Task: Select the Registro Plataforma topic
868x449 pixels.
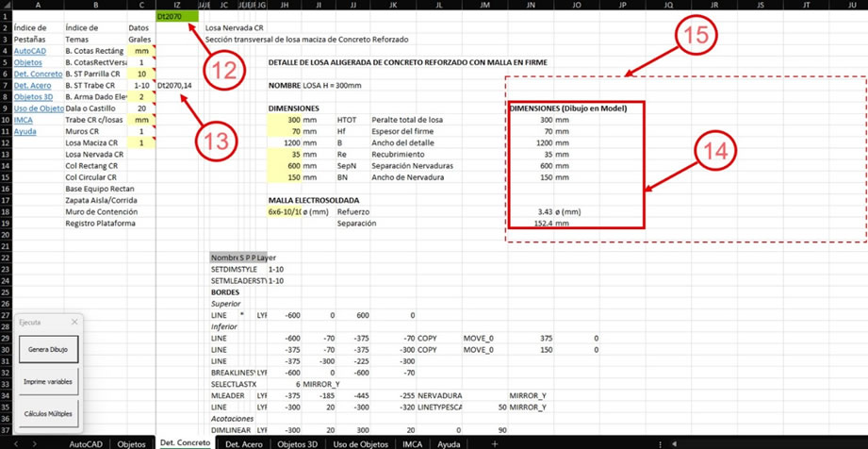Action: [100, 224]
